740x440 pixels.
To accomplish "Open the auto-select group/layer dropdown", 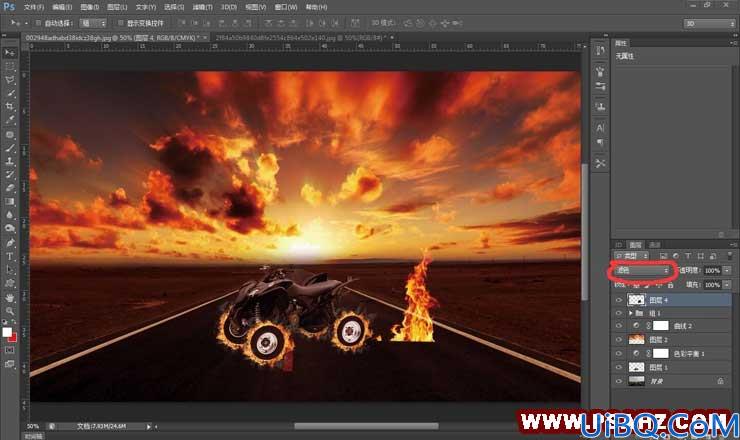I will tap(92, 23).
